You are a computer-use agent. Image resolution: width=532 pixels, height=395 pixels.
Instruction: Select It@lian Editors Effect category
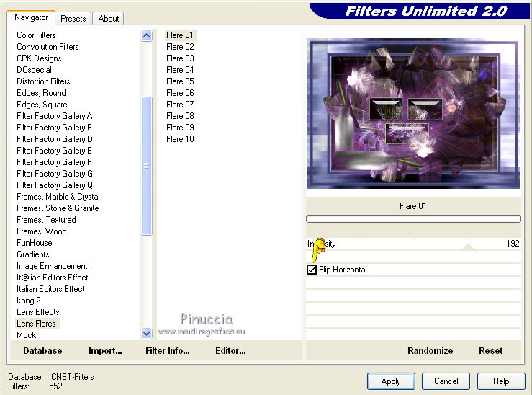[53, 278]
